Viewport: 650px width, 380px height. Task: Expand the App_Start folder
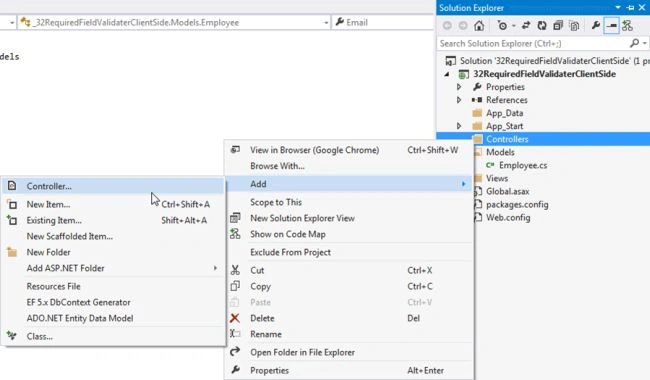(x=459, y=126)
